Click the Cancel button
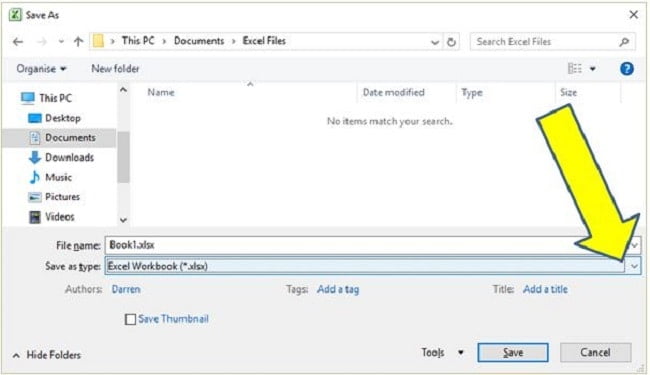This screenshot has width=650, height=375. [595, 353]
